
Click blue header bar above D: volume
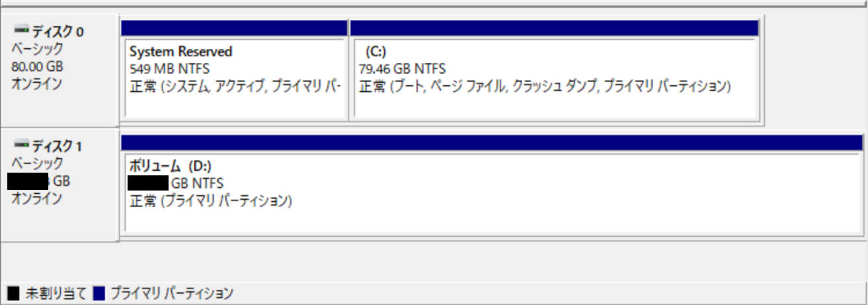492,142
